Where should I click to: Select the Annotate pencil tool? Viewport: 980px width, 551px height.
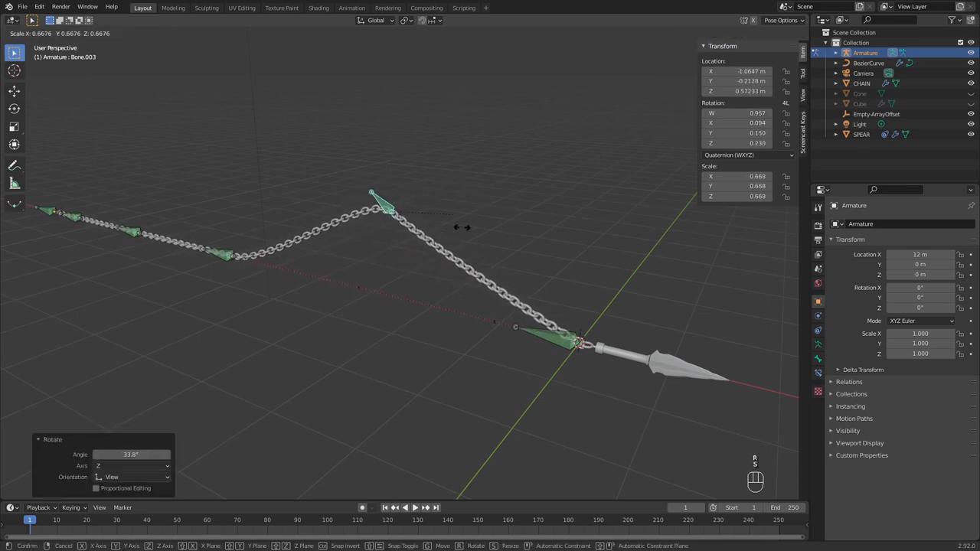click(x=14, y=165)
